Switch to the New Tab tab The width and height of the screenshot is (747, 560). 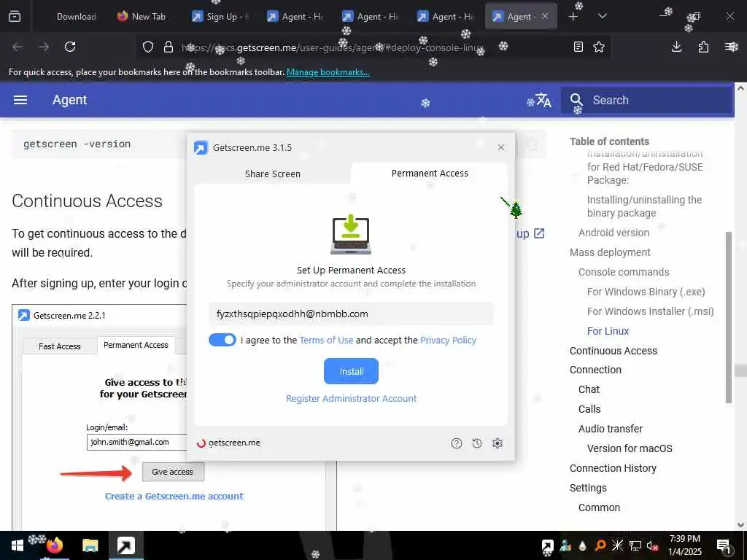pyautogui.click(x=142, y=16)
